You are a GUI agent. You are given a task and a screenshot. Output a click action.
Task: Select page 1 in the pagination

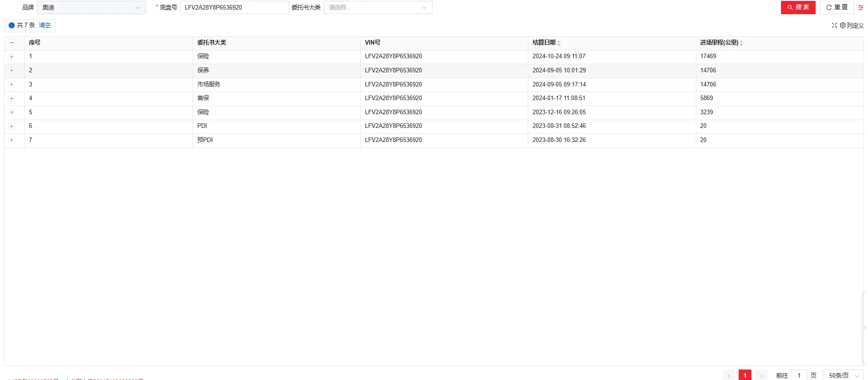745,375
